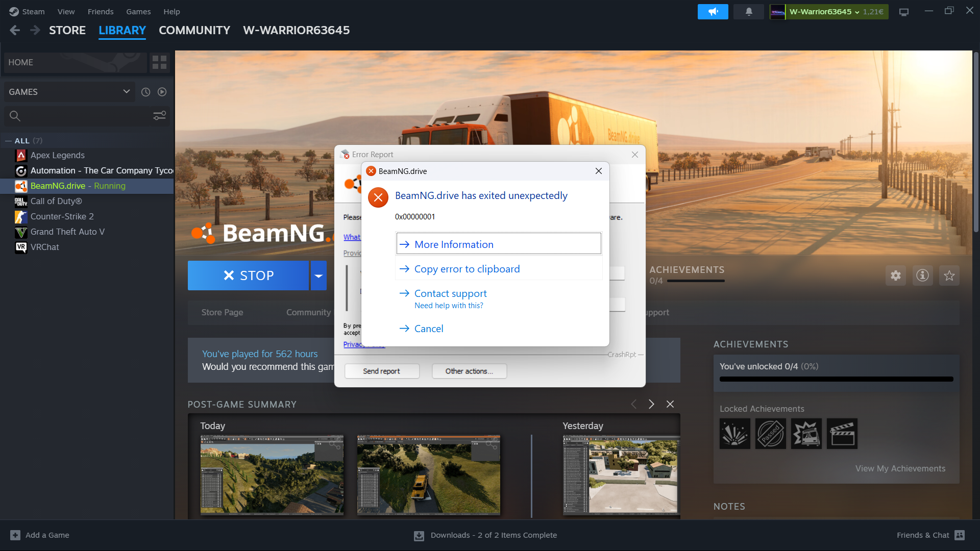The width and height of the screenshot is (980, 551).
Task: Go to the COMMUNITY tab
Action: [x=194, y=30]
